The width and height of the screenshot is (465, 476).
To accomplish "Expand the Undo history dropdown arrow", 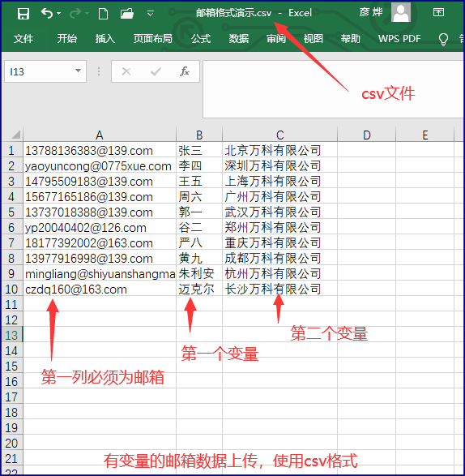I will [59, 13].
